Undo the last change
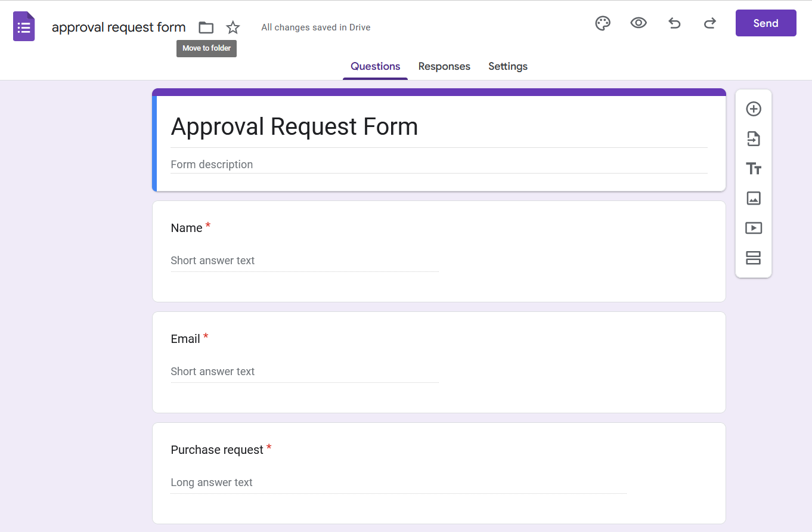 (x=674, y=23)
